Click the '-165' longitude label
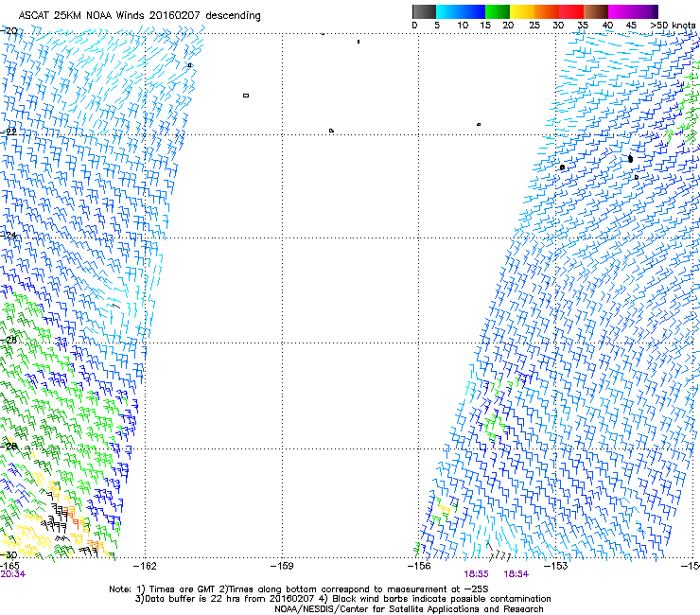The height and width of the screenshot is (615, 700). click(9, 566)
